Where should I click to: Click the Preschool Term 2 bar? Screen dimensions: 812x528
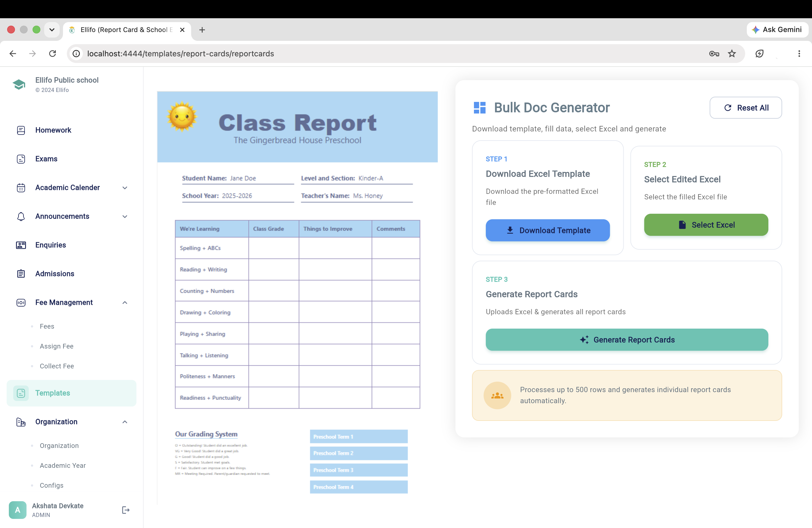pyautogui.click(x=358, y=453)
